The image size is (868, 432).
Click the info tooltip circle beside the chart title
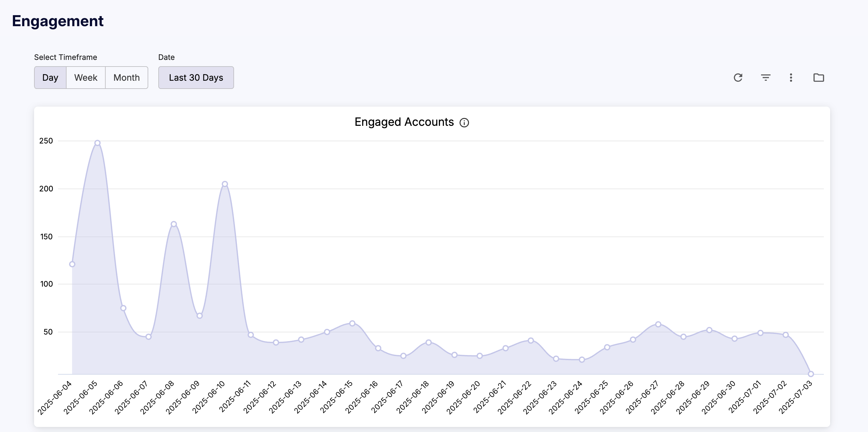(465, 122)
